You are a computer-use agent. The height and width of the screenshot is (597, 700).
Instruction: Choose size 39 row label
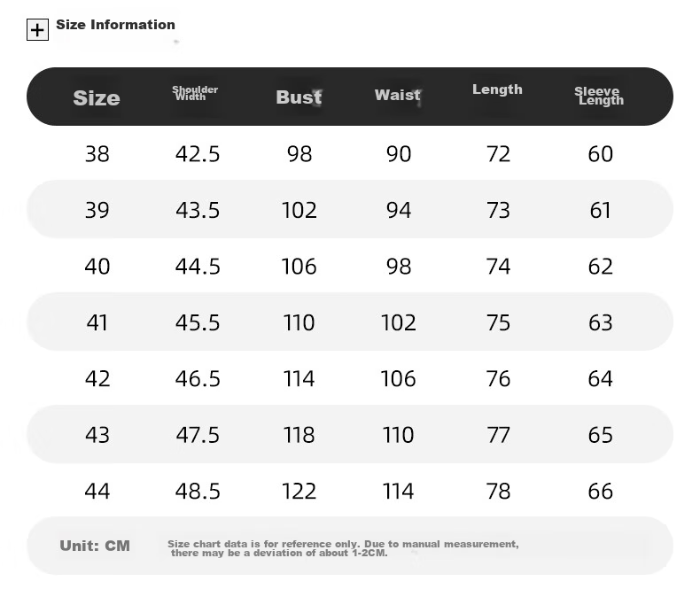[x=97, y=210]
